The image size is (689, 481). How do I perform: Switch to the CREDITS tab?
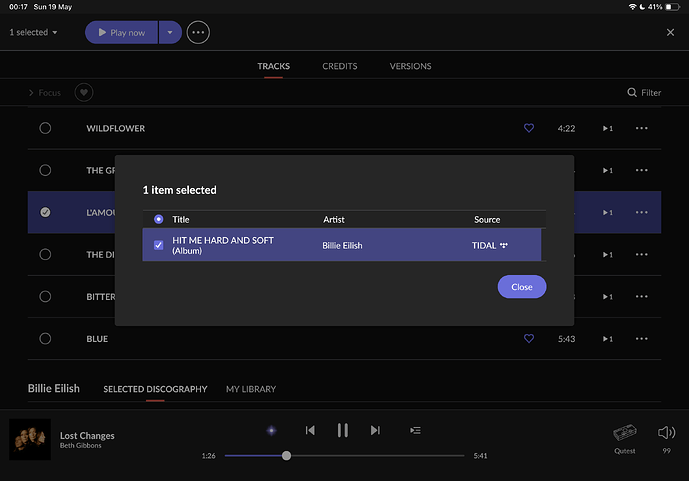(x=340, y=66)
